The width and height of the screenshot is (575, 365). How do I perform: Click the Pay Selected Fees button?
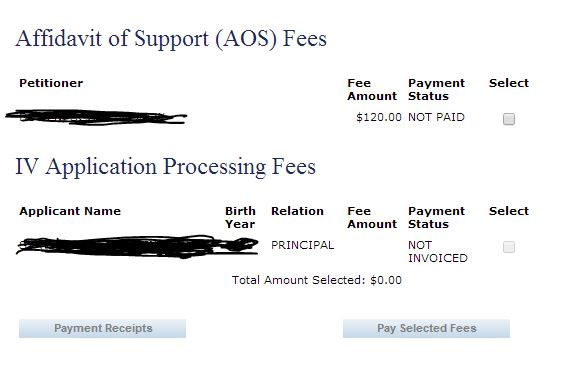(x=426, y=328)
